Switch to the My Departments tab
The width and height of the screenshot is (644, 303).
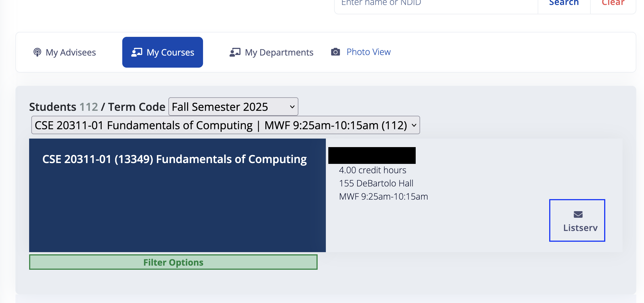tap(279, 52)
